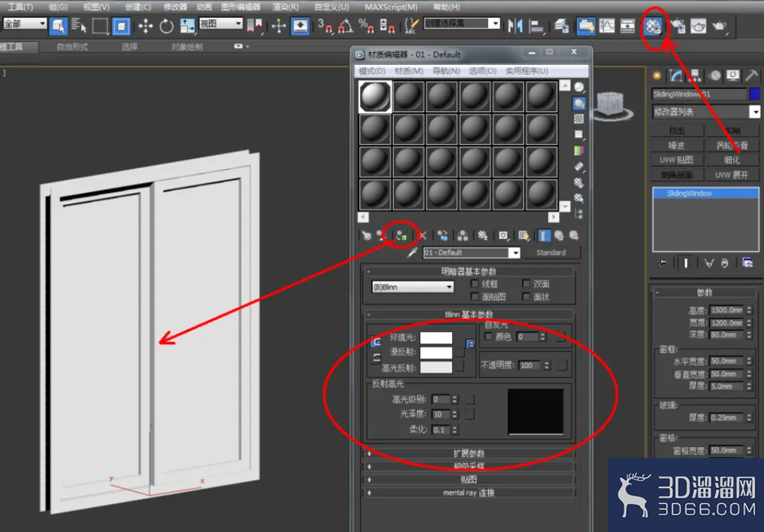
Task: Select the Move transform tool
Action: coord(145,26)
